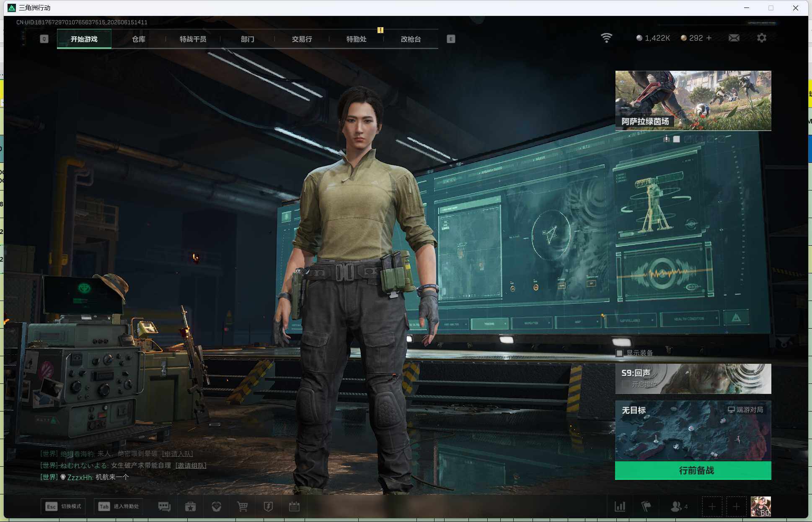This screenshot has width=812, height=522.
Task: Open the 交易行 tab
Action: [x=302, y=39]
